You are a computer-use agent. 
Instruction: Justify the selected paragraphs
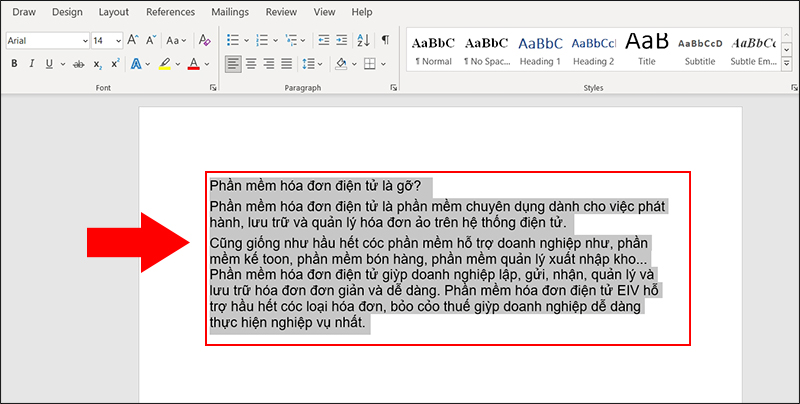coord(287,64)
